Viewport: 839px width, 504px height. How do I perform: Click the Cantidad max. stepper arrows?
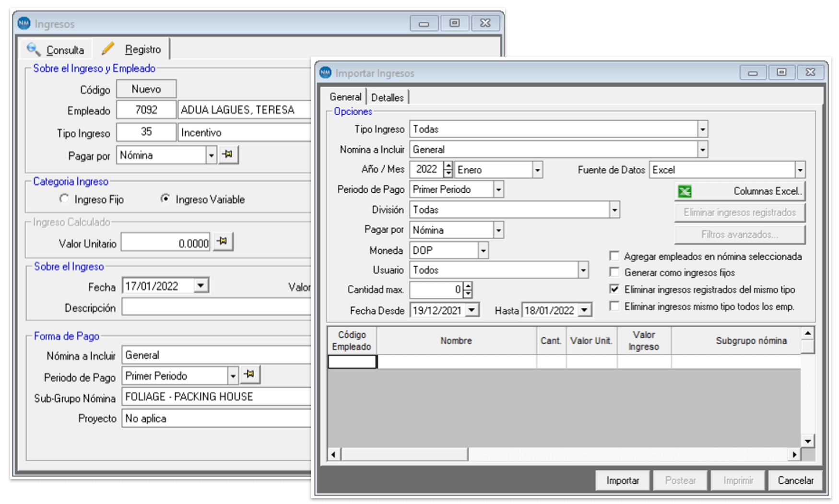[x=468, y=290]
